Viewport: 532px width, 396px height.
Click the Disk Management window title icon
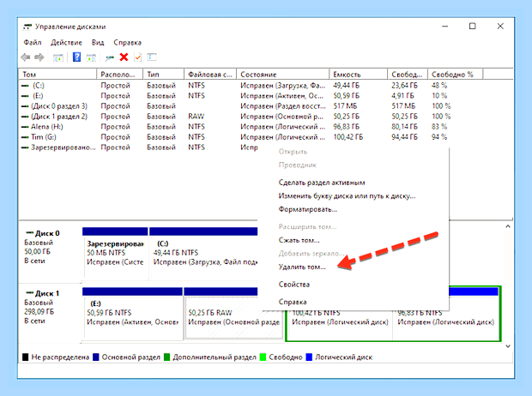pos(27,27)
